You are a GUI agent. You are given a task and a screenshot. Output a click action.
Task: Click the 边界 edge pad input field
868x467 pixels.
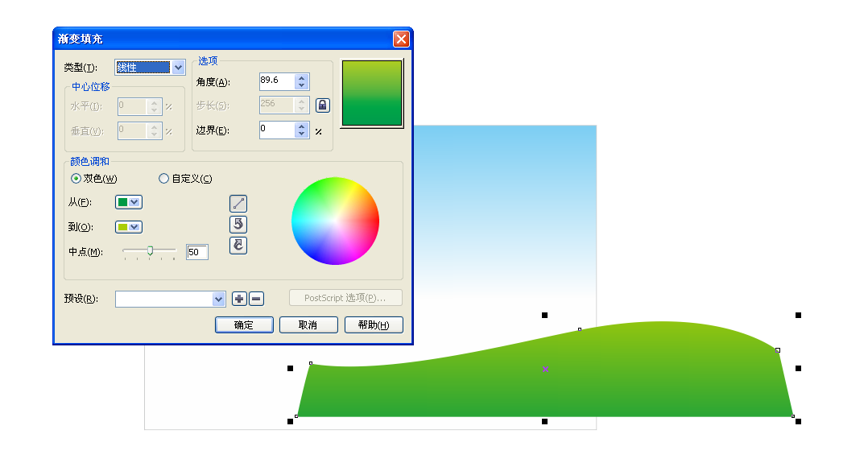coord(277,130)
